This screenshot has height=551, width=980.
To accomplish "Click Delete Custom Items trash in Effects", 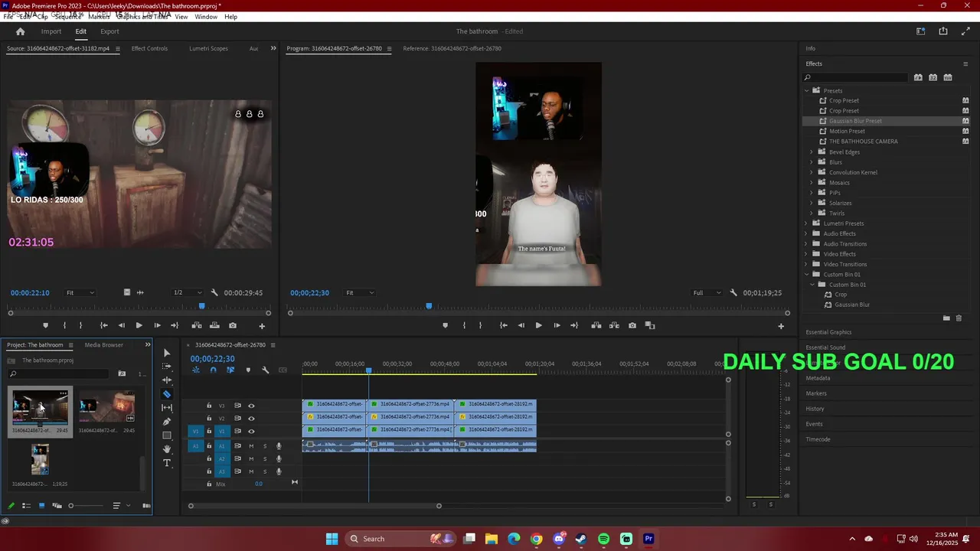I will click(959, 318).
